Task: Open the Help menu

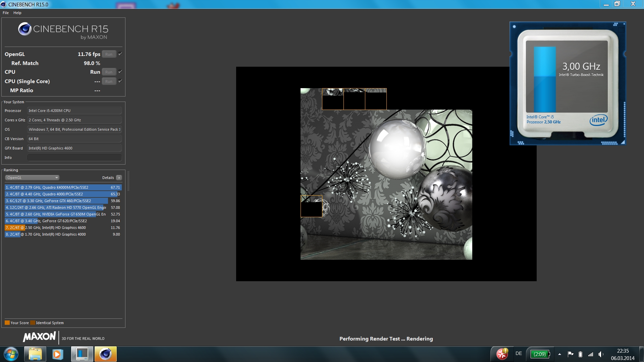Action: pos(17,13)
